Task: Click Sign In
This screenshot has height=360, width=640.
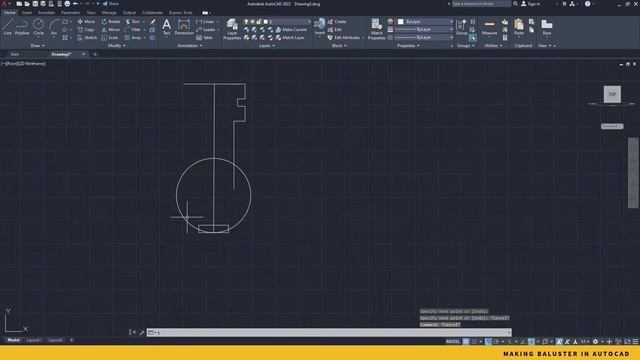Action: click(531, 4)
